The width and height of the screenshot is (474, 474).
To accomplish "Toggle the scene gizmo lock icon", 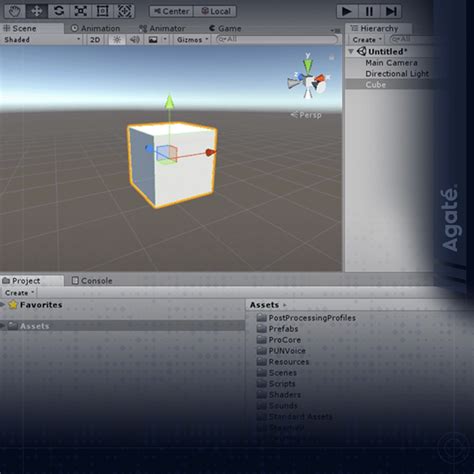I will tap(332, 57).
